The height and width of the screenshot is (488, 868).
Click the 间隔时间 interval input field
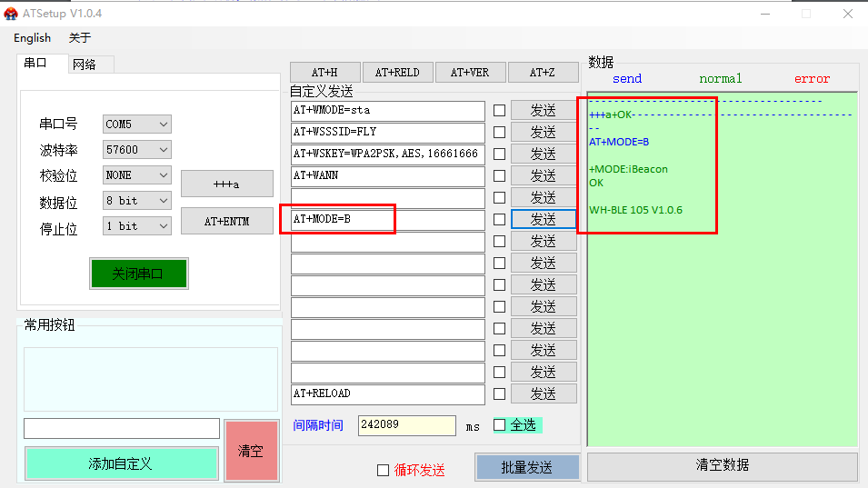(x=406, y=425)
